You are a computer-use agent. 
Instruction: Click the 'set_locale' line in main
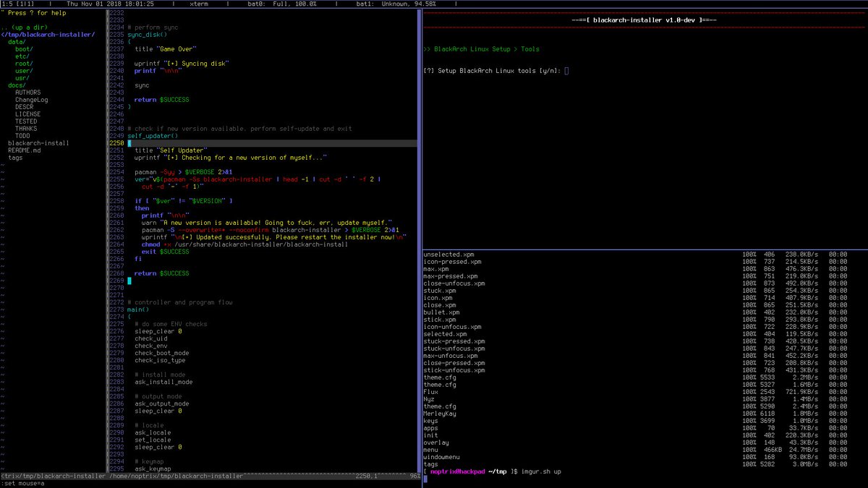pyautogui.click(x=153, y=440)
